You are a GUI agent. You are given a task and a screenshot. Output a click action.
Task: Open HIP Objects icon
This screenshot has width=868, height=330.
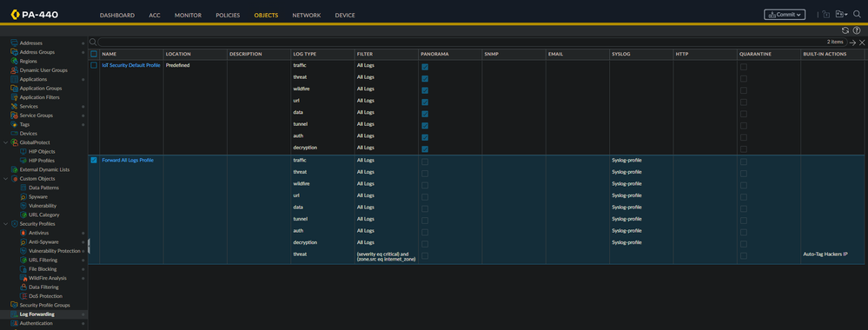23,152
